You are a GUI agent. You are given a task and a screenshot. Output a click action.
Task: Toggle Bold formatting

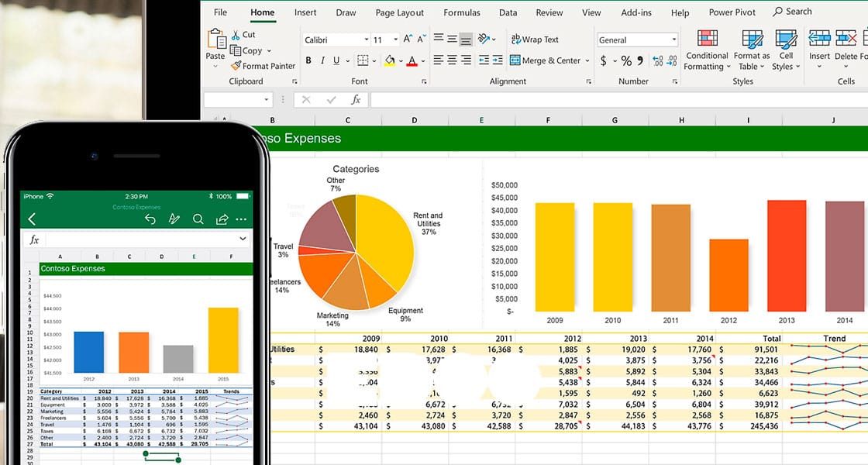click(x=308, y=60)
